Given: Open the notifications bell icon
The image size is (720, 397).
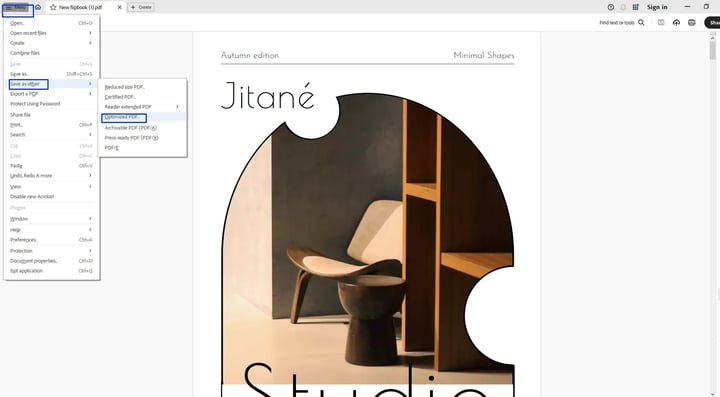Looking at the screenshot, I should [x=623, y=7].
